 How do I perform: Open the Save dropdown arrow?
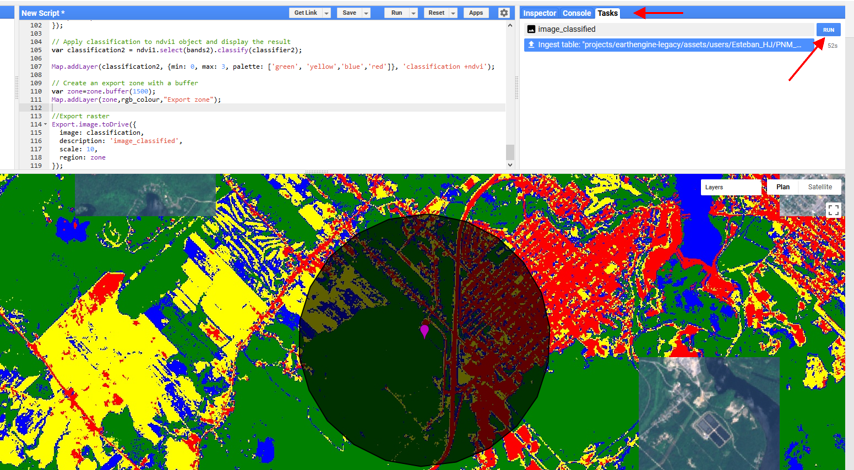point(366,13)
